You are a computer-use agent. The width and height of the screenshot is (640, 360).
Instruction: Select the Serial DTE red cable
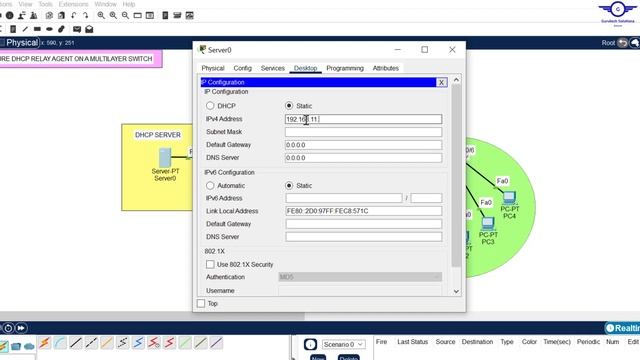tap(169, 343)
